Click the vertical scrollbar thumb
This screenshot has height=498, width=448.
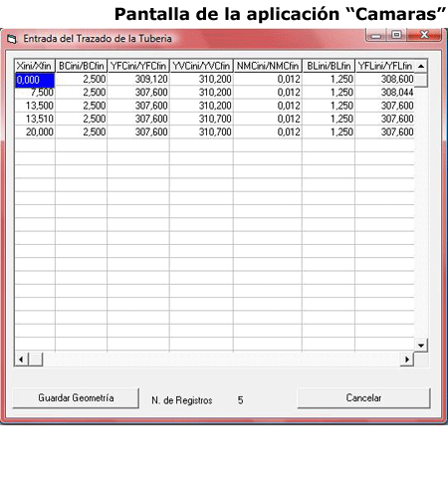pos(421,80)
